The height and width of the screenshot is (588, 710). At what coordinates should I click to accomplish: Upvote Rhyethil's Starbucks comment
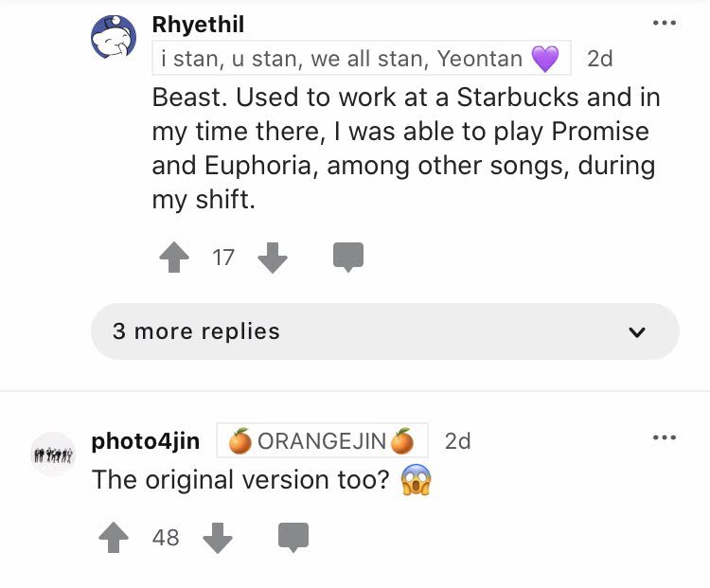pyautogui.click(x=172, y=258)
